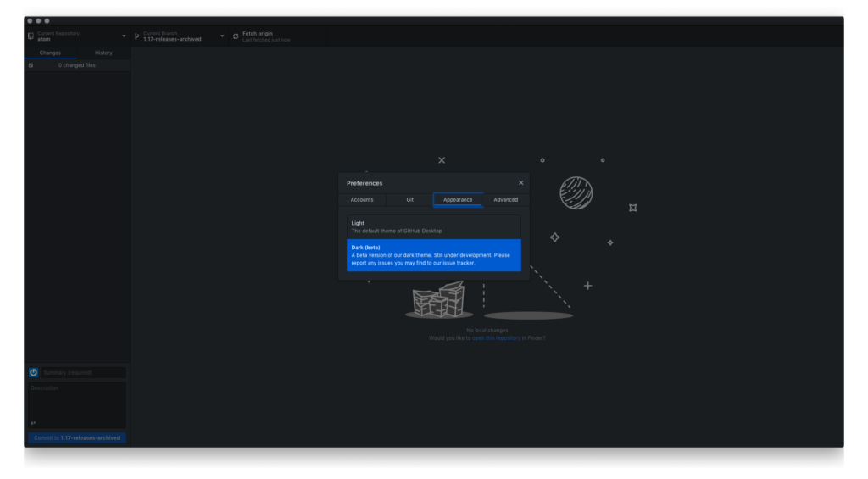Switch to the History tab
This screenshot has width=868, height=479.
pyautogui.click(x=103, y=53)
